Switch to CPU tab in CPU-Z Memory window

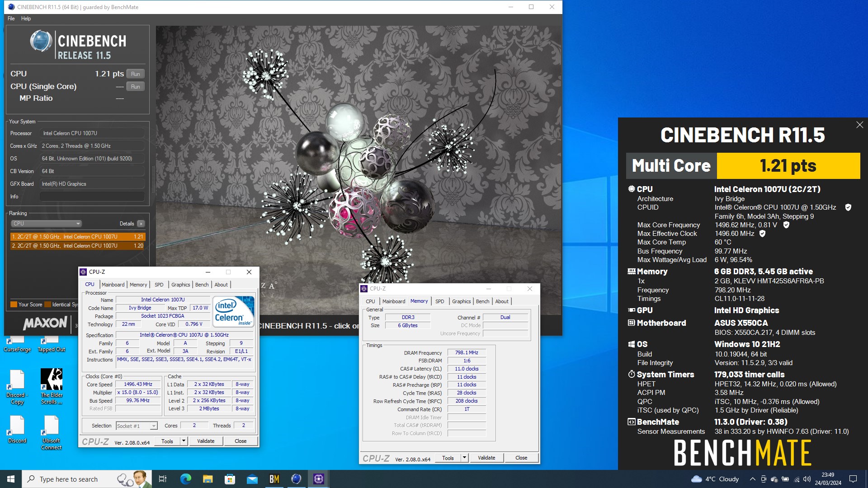coord(370,301)
